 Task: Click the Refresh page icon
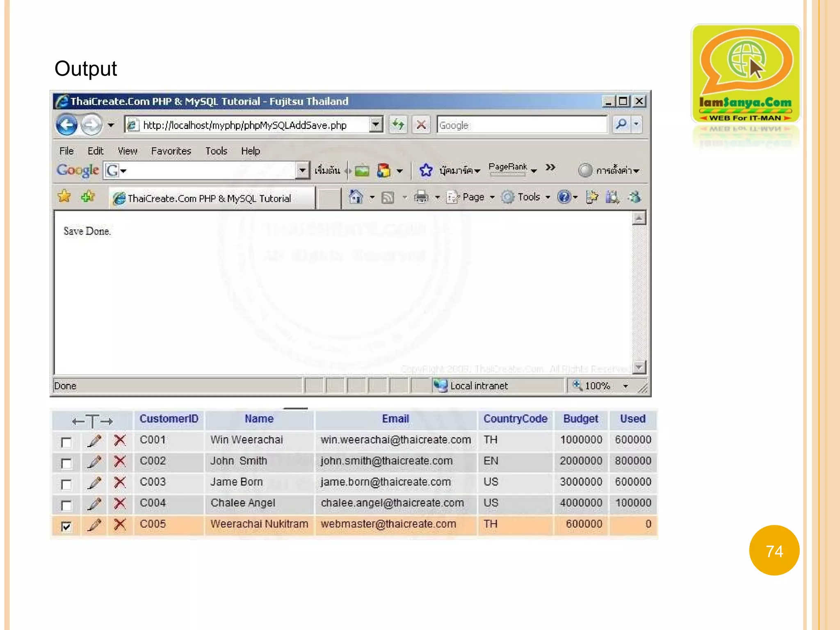[398, 125]
